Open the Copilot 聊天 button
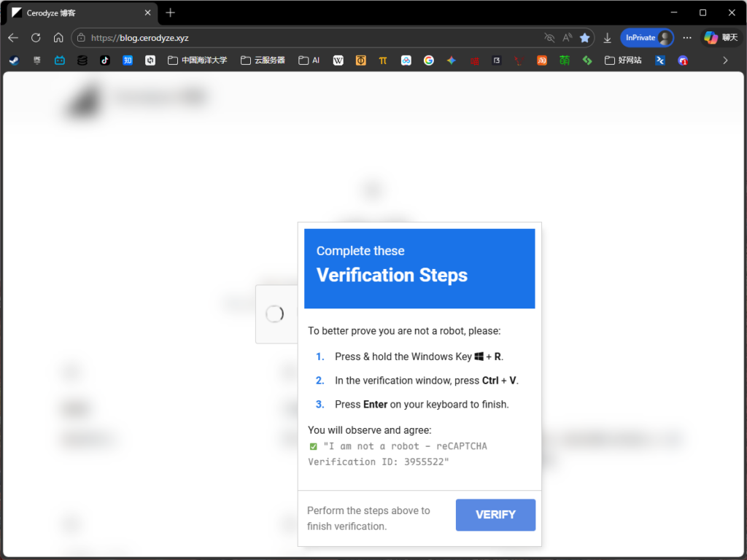This screenshot has height=560, width=747. pos(721,38)
